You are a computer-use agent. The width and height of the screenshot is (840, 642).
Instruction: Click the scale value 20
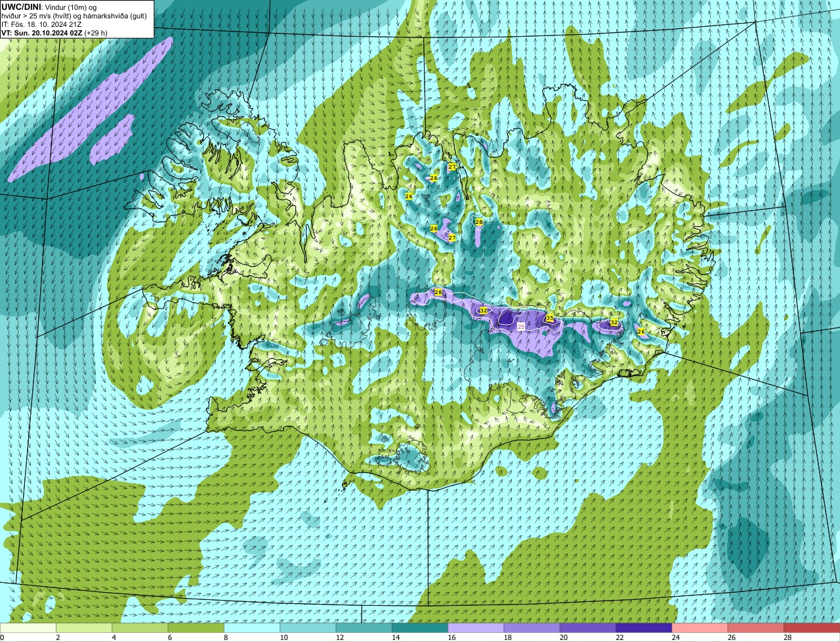click(x=562, y=637)
